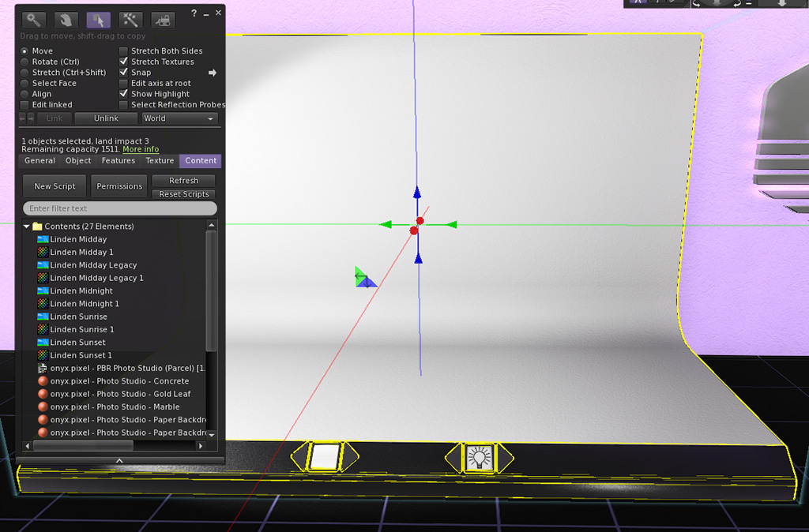Click the New Script button
The image size is (809, 532).
(x=54, y=186)
